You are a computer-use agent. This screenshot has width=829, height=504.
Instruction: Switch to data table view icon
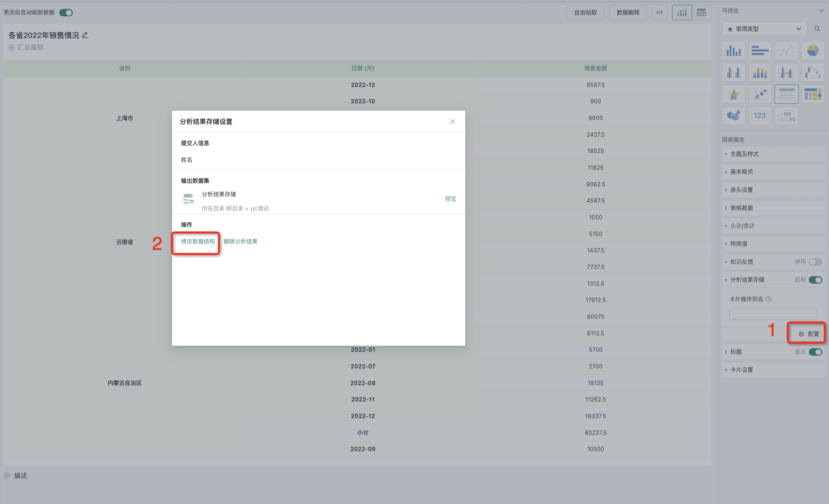point(701,12)
